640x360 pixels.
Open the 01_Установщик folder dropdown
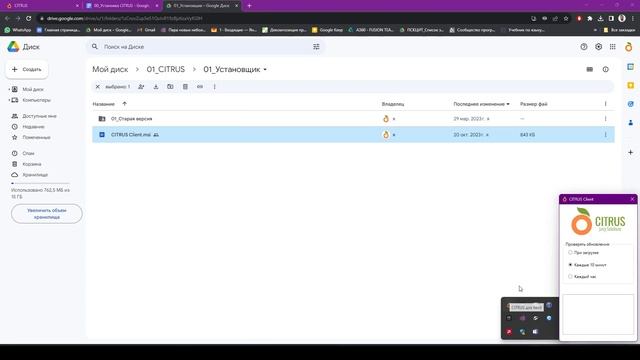tap(265, 70)
